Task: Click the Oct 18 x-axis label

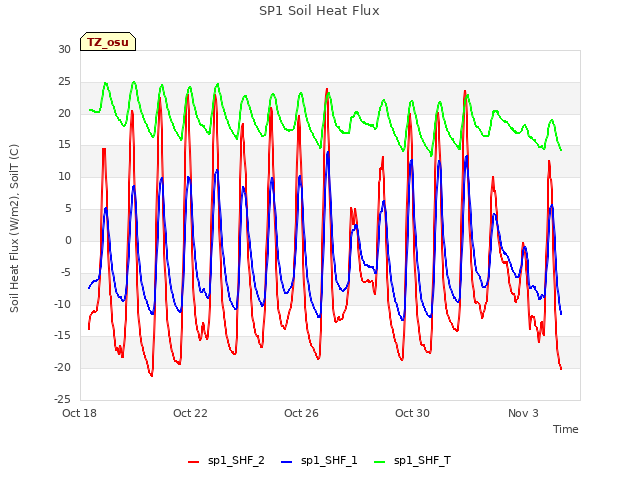Action: (79, 413)
